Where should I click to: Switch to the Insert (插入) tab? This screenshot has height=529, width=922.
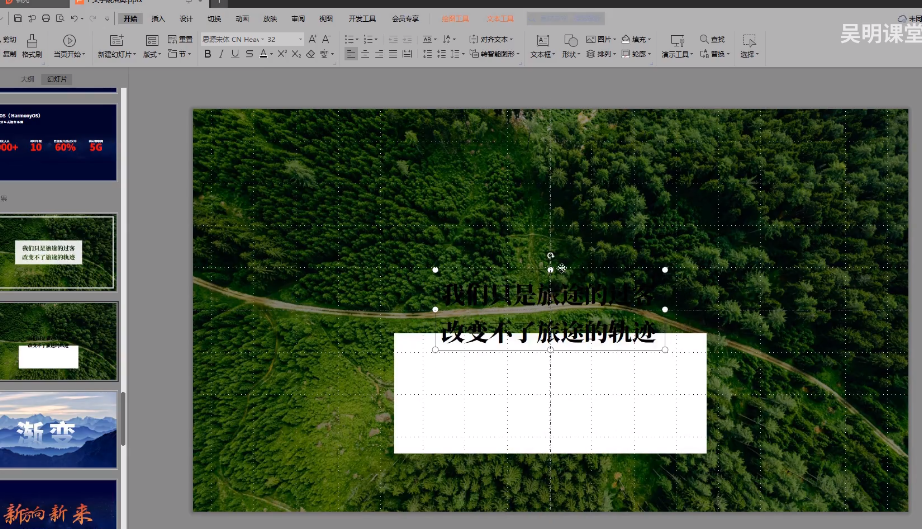coord(158,19)
